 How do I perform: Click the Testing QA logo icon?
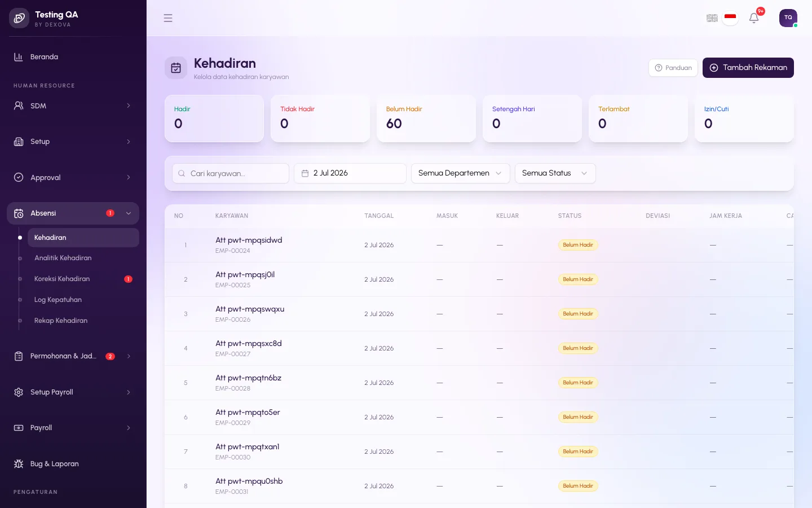19,18
